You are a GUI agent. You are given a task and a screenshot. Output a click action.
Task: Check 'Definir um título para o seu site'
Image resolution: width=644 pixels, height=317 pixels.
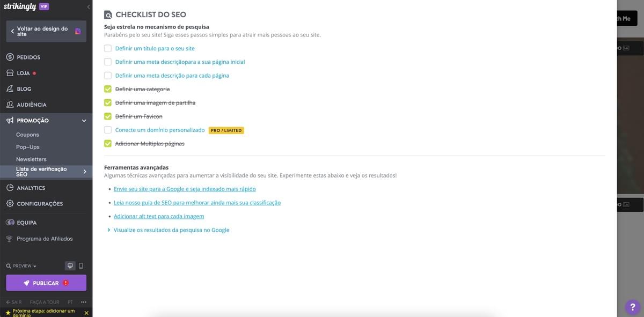pos(107,48)
